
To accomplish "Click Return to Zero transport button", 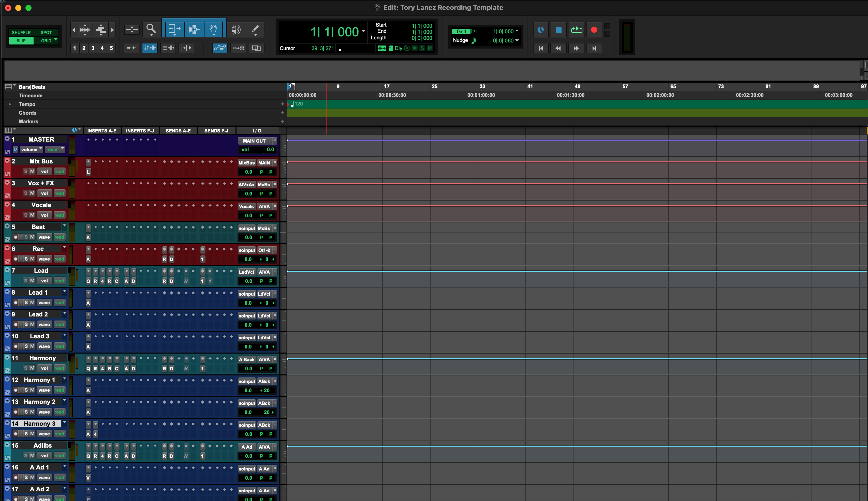I will coord(541,48).
